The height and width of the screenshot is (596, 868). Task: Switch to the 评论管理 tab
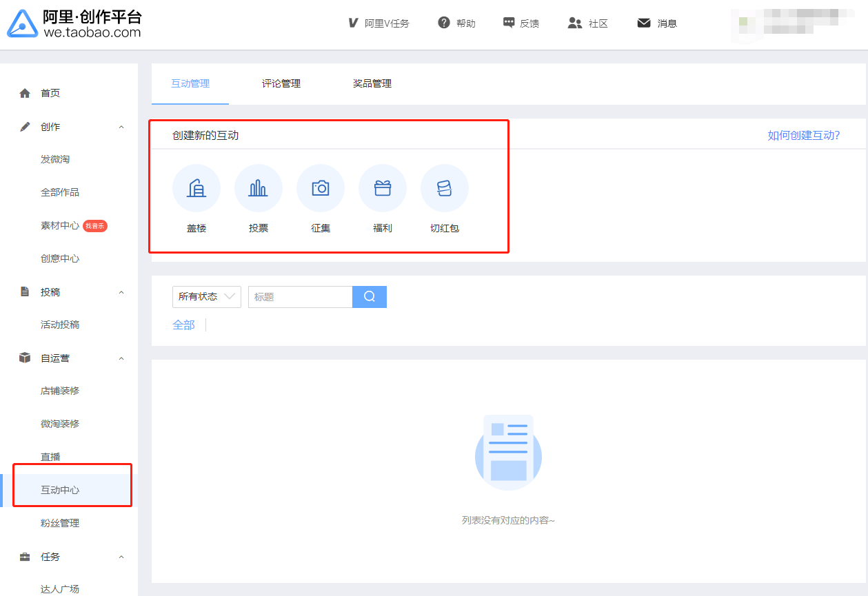point(281,83)
